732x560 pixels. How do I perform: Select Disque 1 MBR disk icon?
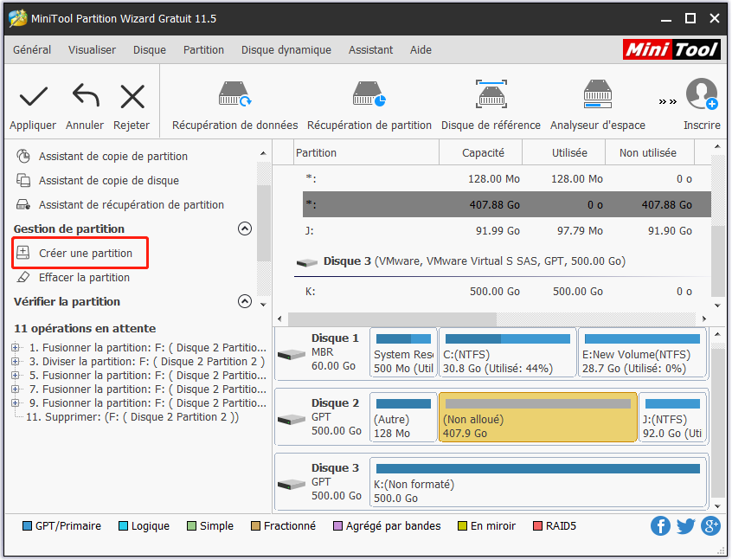[292, 355]
